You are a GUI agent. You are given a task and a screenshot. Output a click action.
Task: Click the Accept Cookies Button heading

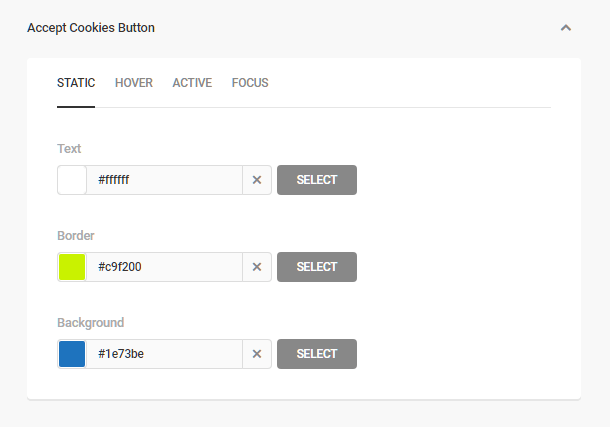91,28
